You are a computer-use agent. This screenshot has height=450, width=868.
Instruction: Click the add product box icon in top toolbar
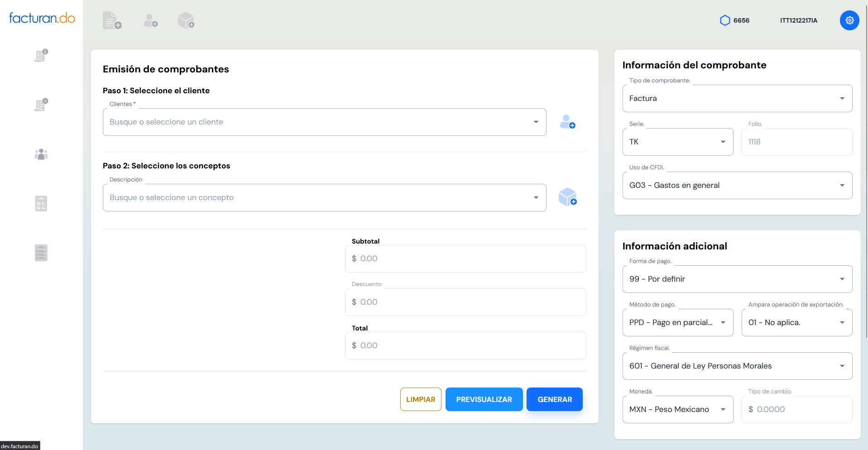pos(186,20)
